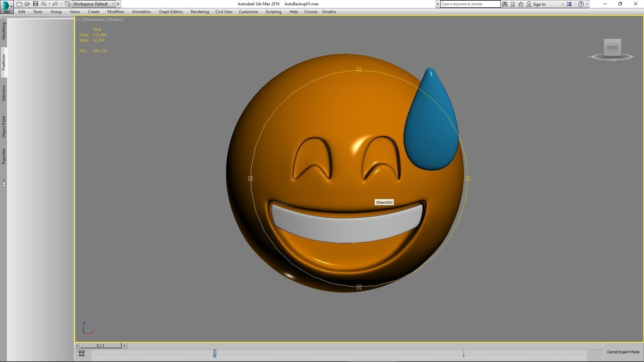The width and height of the screenshot is (644, 362).
Task: Click the binoculars search icon
Action: tap(505, 4)
